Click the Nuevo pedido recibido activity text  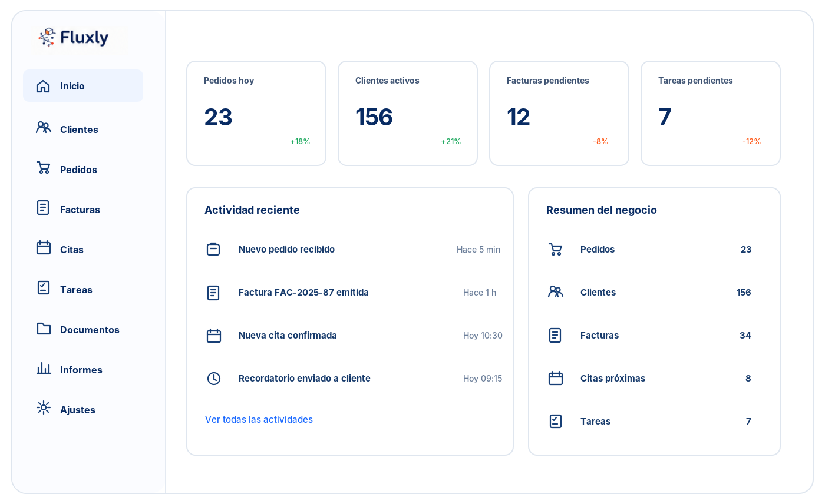pos(286,250)
